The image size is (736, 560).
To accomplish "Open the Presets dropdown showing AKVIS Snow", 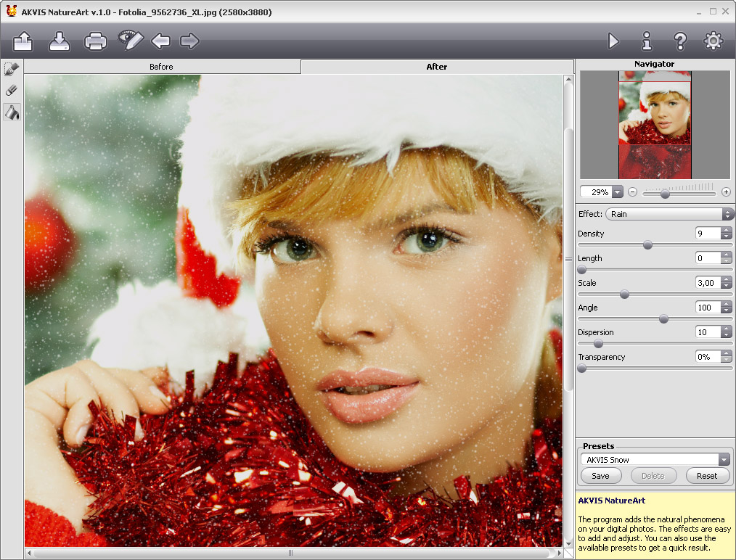I will 655,460.
